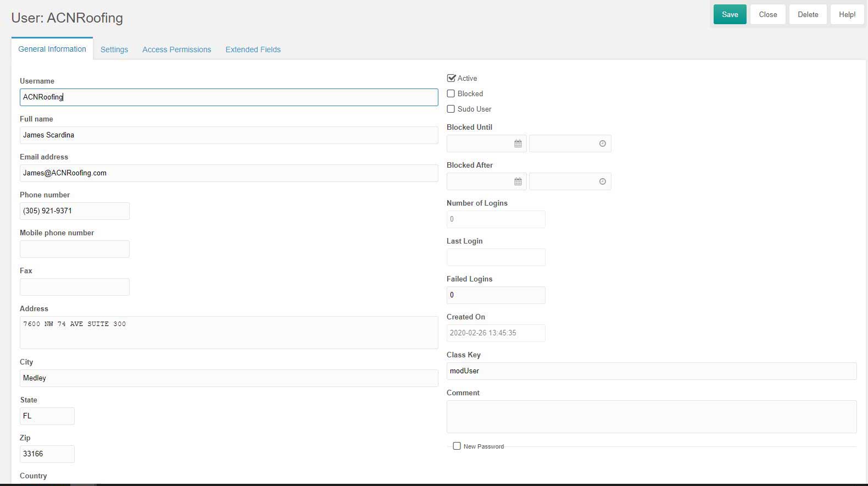Check the New Password option

coord(457,446)
